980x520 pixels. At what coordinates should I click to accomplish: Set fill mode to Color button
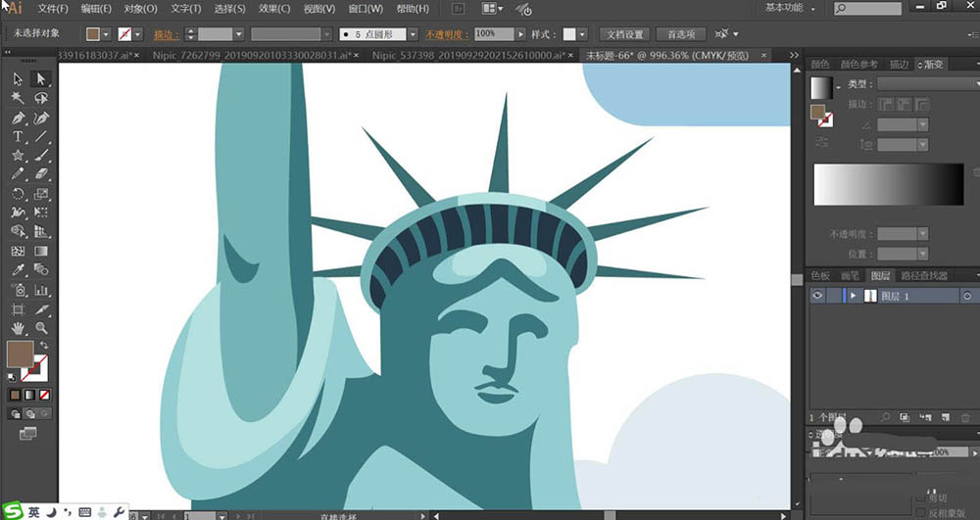pyautogui.click(x=15, y=395)
